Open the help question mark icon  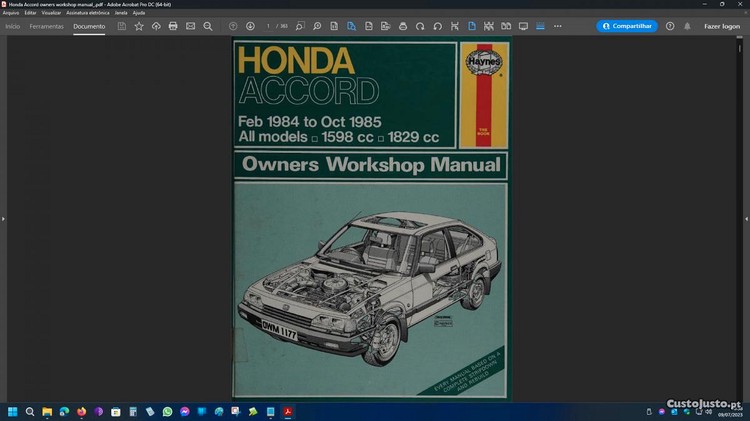tap(670, 26)
